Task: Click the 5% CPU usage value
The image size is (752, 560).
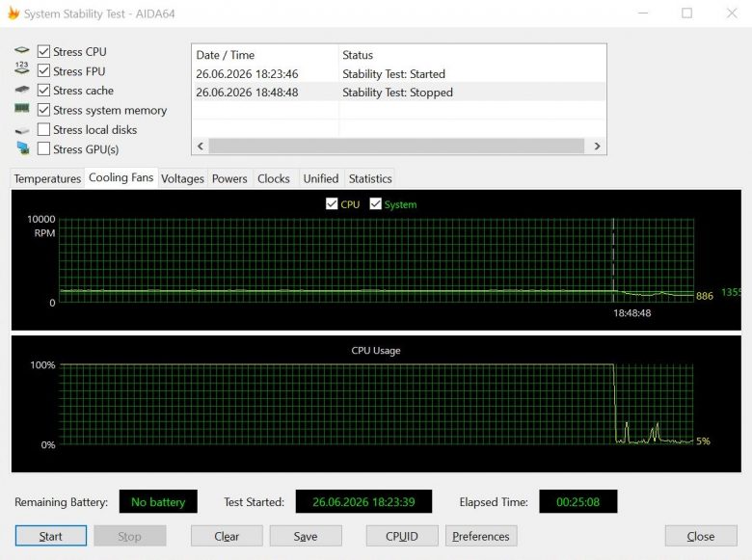Action: 703,441
